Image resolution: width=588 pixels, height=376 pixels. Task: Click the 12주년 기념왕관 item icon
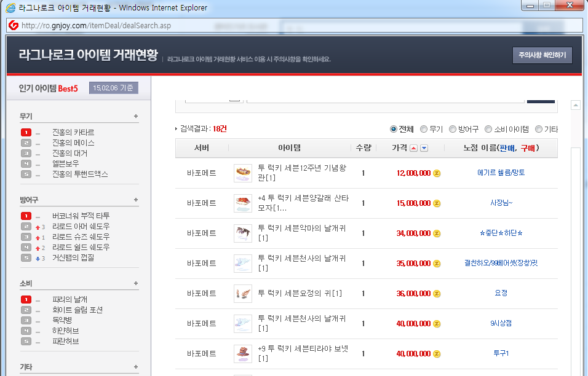(x=243, y=173)
